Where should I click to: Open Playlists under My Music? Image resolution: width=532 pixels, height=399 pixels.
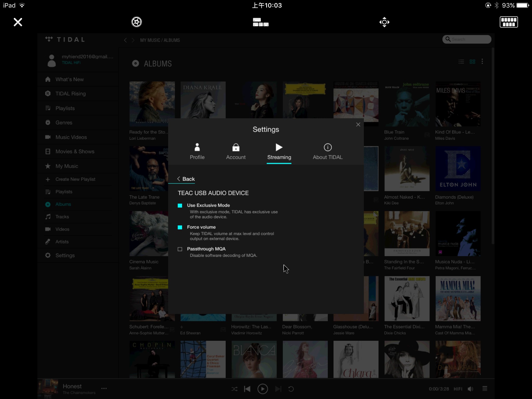tap(78, 192)
